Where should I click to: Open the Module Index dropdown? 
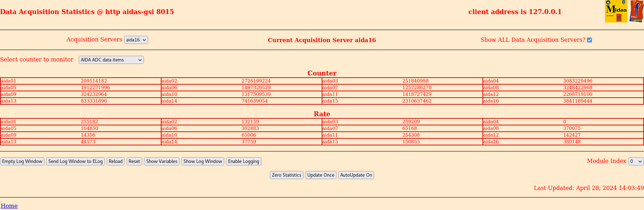click(x=636, y=162)
